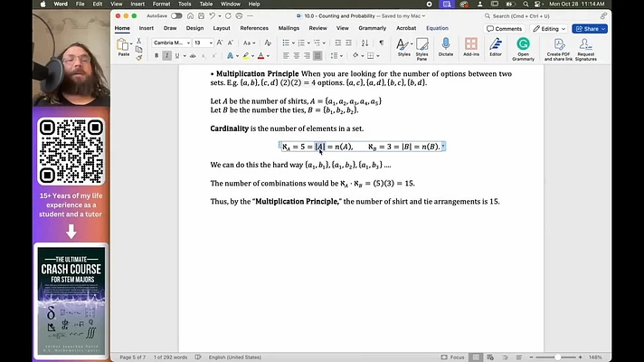Select Print Layout view in status bar
Image resolution: width=644 pixels, height=362 pixels.
(x=476, y=357)
